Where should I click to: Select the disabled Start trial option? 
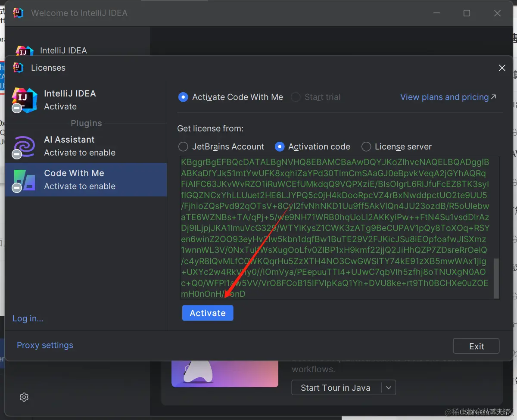(x=296, y=97)
